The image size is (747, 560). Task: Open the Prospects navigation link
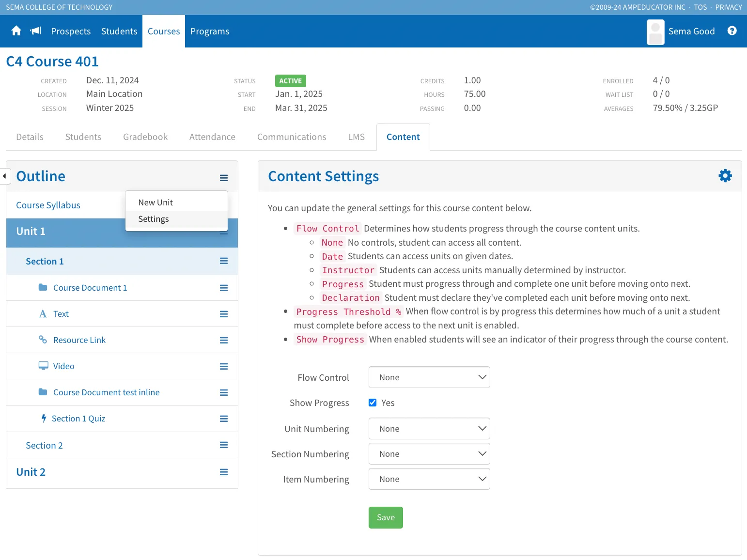coord(71,31)
